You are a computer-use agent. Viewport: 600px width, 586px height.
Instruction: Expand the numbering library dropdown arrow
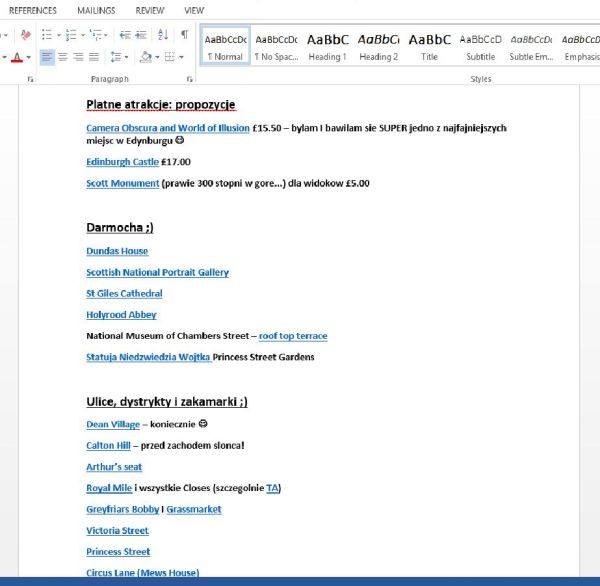(83, 35)
